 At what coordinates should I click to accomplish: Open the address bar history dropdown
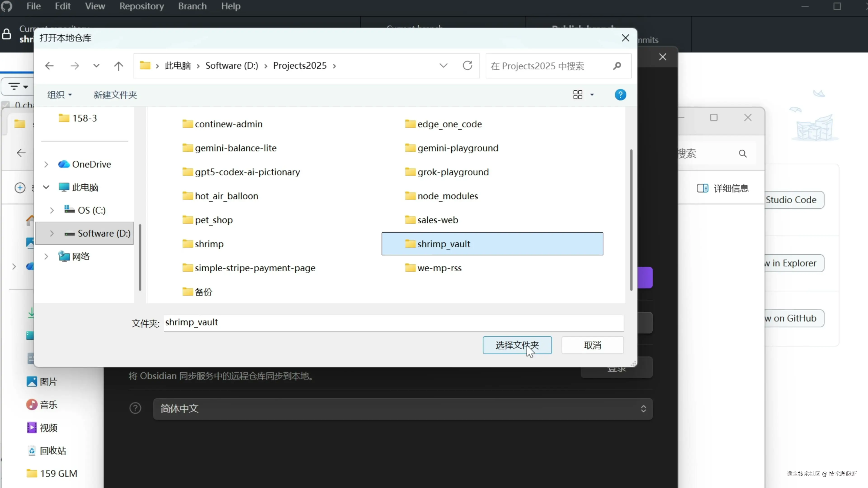[x=443, y=66]
